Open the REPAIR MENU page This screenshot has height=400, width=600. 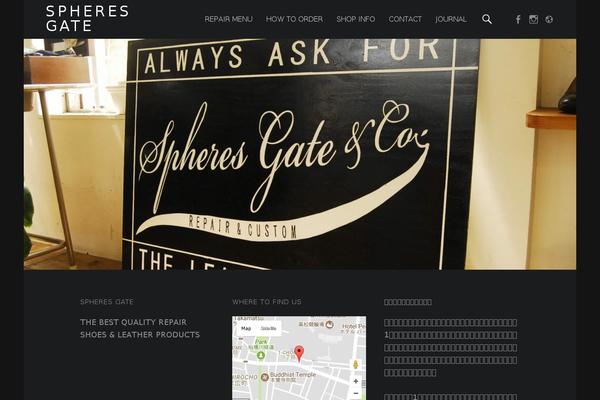coord(228,19)
